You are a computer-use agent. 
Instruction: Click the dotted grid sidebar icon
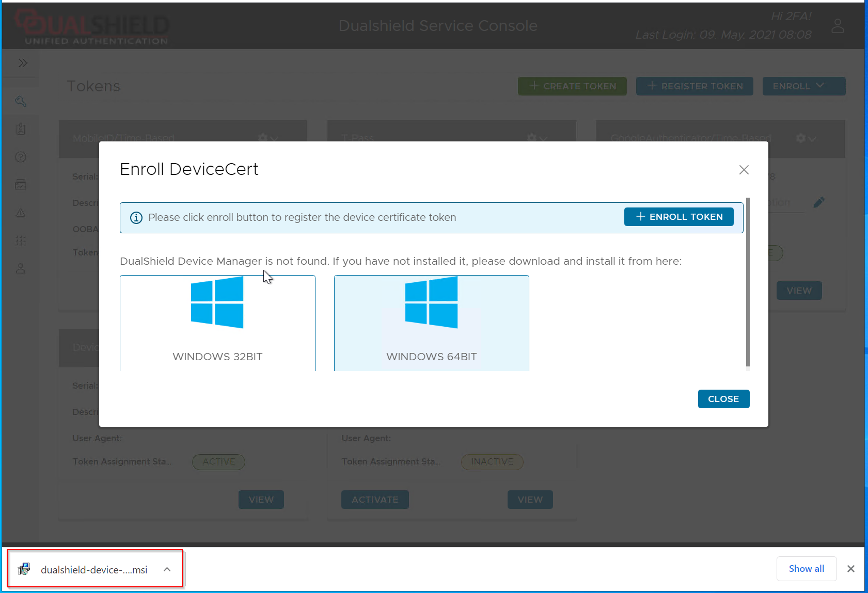click(21, 241)
